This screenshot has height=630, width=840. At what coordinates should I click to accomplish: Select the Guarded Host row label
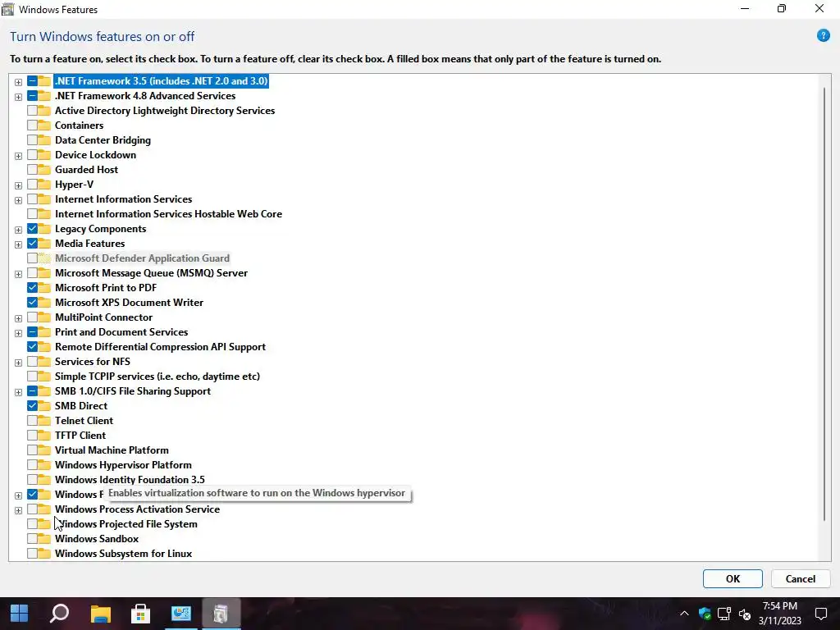pyautogui.click(x=86, y=170)
